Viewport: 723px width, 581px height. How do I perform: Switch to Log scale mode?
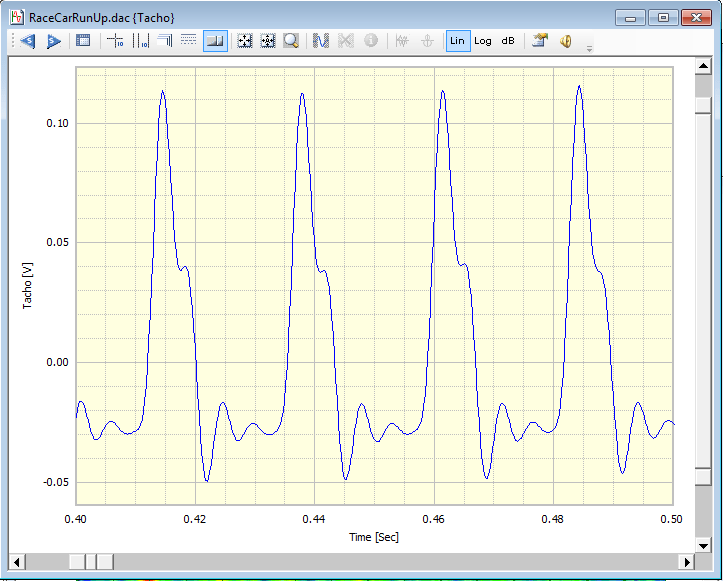483,41
